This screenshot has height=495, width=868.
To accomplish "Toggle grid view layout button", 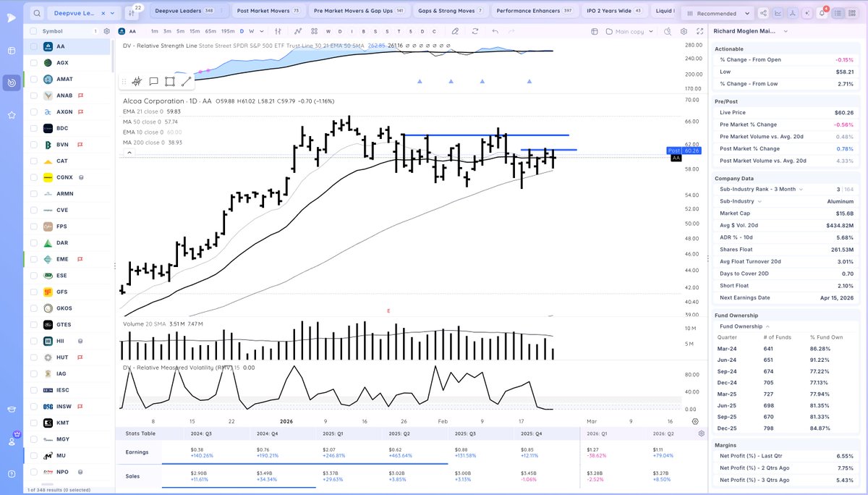I will click(852, 13).
